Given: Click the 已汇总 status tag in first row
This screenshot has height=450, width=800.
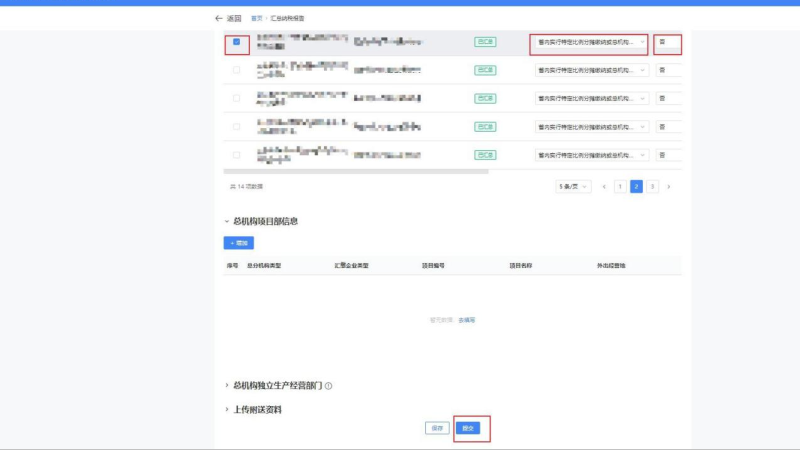Looking at the screenshot, I should point(485,42).
